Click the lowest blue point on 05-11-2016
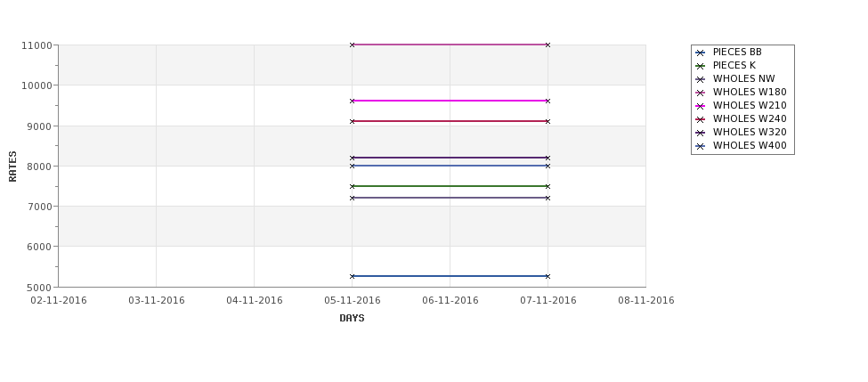 (352, 276)
